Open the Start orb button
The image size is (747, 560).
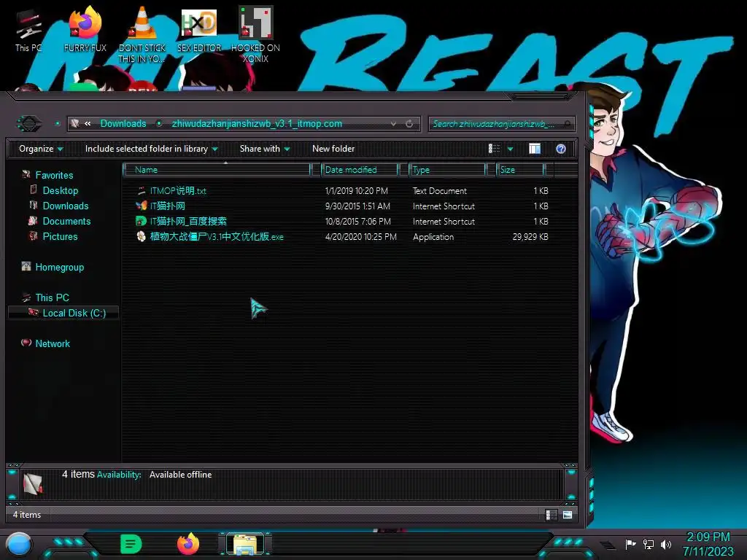(x=19, y=545)
